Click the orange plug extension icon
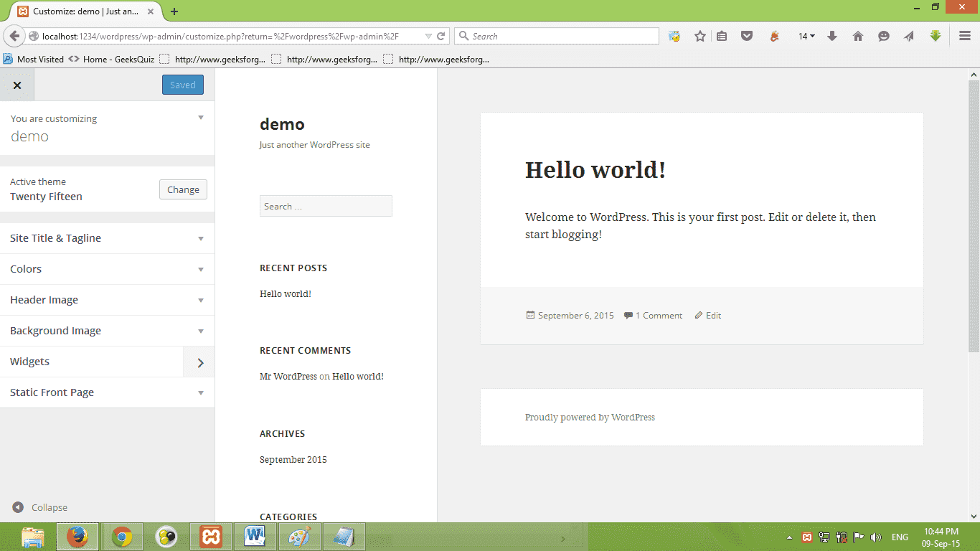 (x=775, y=36)
